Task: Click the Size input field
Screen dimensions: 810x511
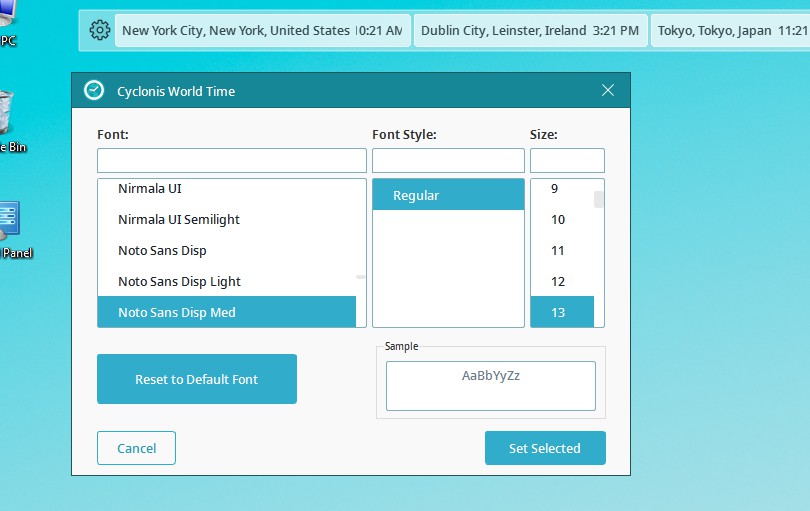Action: 566,160
